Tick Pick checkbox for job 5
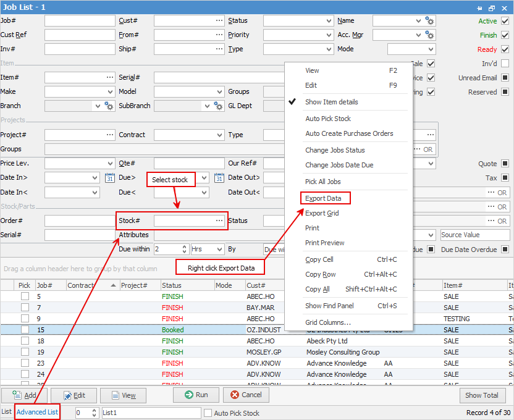514x420 pixels. [25, 296]
